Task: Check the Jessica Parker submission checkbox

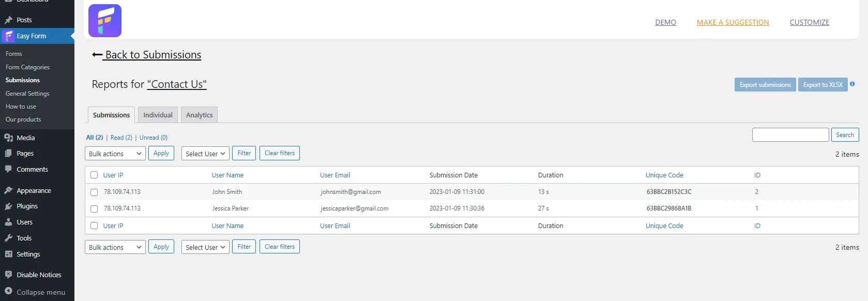Action: [94, 209]
